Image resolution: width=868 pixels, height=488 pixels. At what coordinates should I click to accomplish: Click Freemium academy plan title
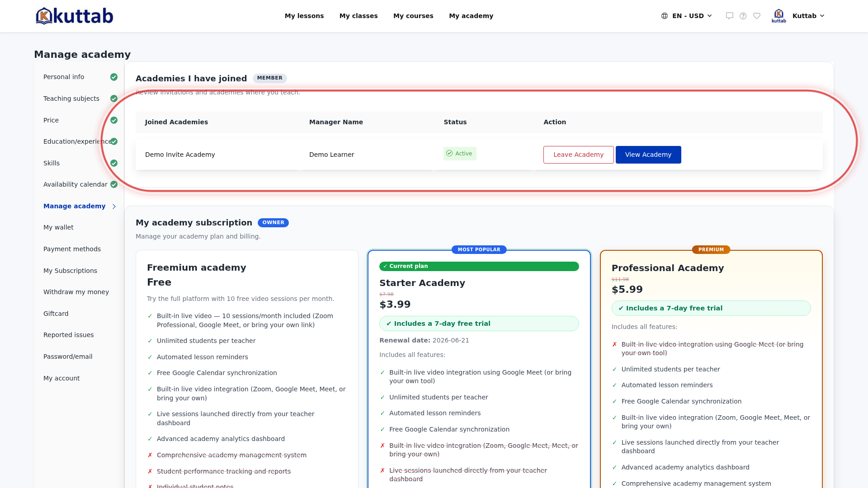(197, 267)
